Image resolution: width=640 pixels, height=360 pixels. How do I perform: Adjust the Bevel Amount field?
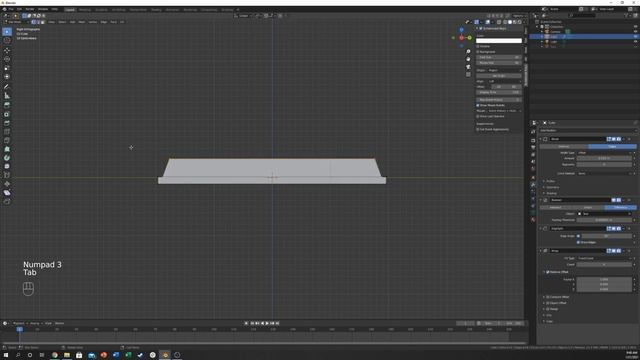(604, 158)
